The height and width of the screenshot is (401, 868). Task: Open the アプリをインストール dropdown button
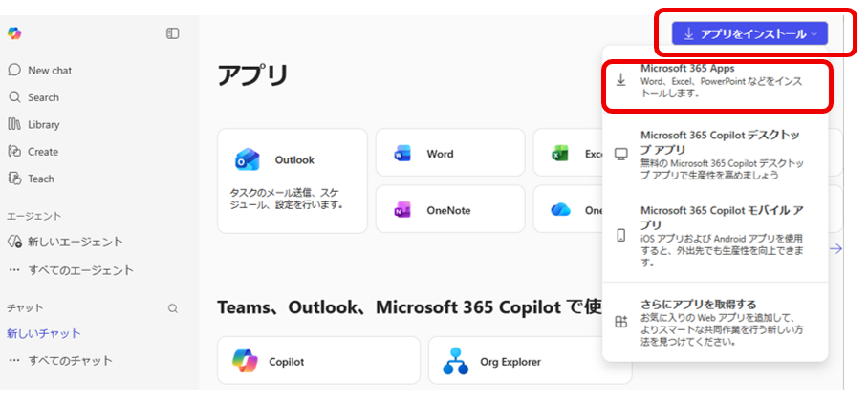click(x=749, y=34)
